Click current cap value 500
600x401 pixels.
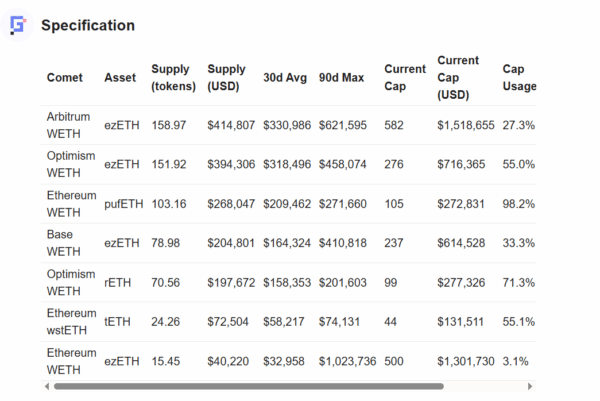pyautogui.click(x=394, y=361)
